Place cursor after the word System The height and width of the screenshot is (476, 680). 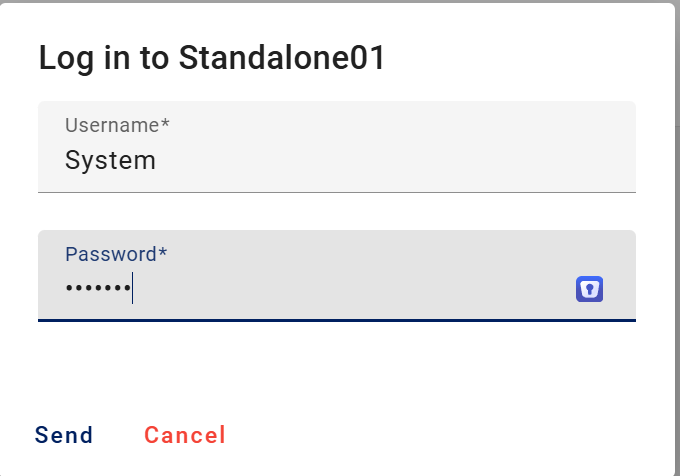[x=157, y=160]
